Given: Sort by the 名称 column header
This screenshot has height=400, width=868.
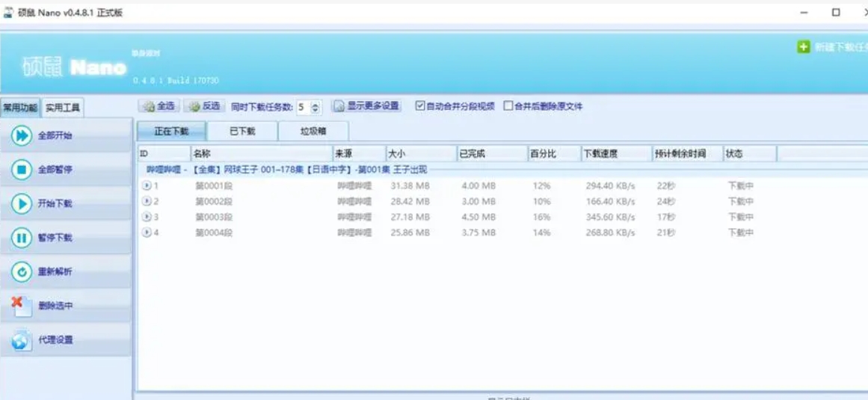Looking at the screenshot, I should point(261,154).
